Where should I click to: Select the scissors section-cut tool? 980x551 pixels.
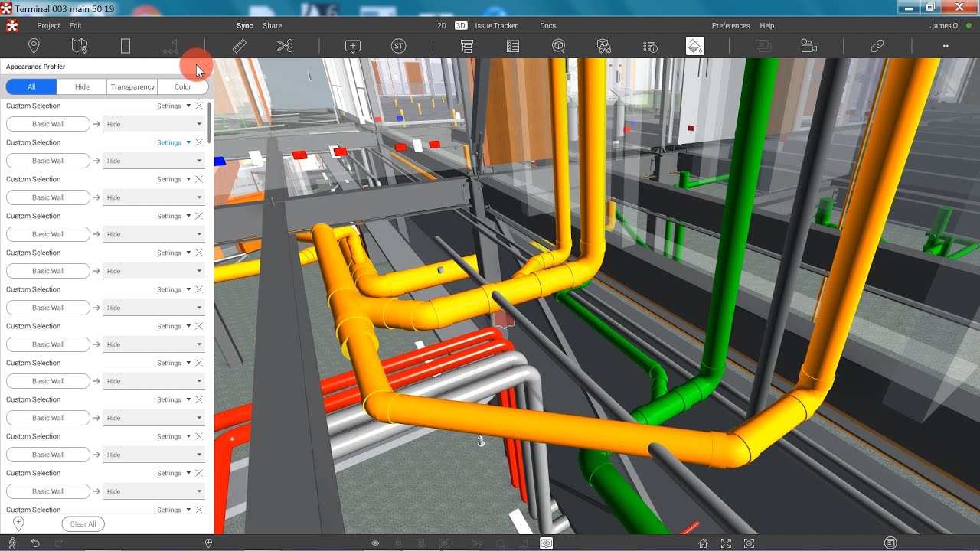tap(285, 46)
